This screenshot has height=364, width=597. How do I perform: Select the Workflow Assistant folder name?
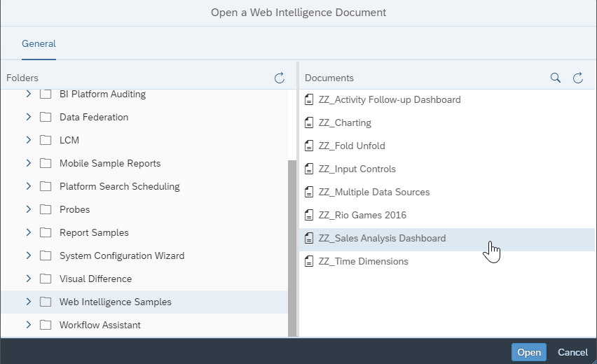100,325
